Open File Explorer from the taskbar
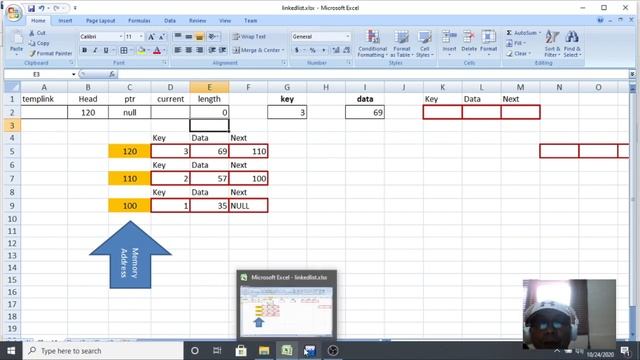 264,351
